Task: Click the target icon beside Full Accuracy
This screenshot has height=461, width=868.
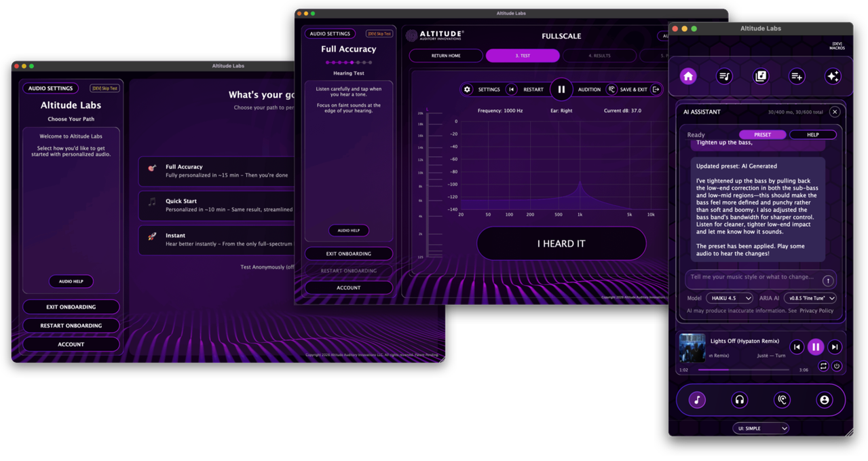Action: point(152,168)
